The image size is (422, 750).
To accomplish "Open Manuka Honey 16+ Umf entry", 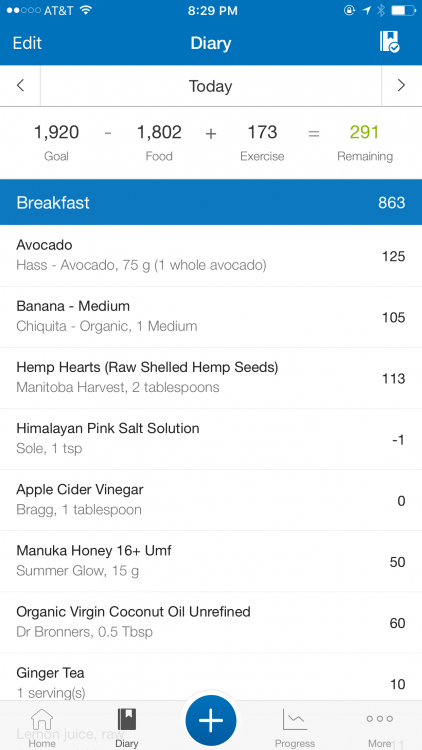I will point(211,562).
